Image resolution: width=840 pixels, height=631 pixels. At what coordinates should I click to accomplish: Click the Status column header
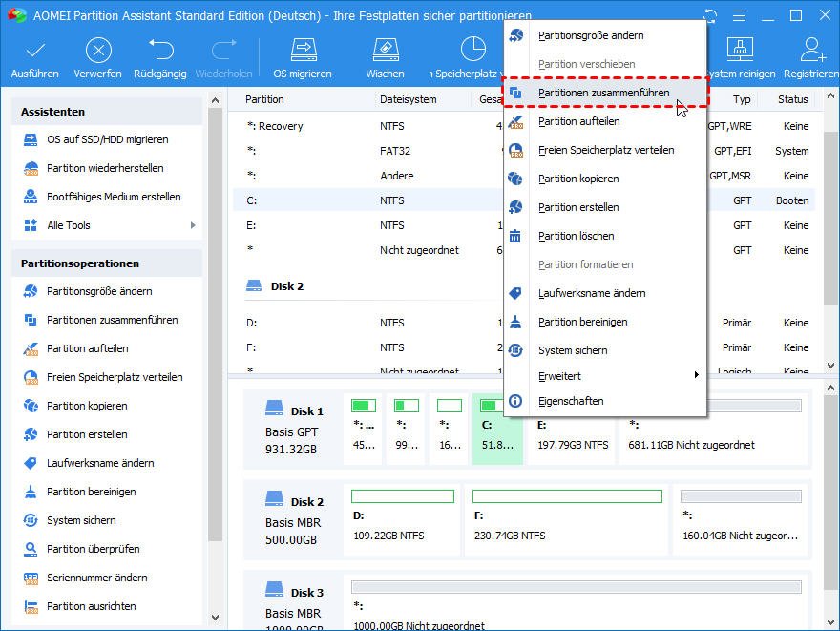pos(793,99)
